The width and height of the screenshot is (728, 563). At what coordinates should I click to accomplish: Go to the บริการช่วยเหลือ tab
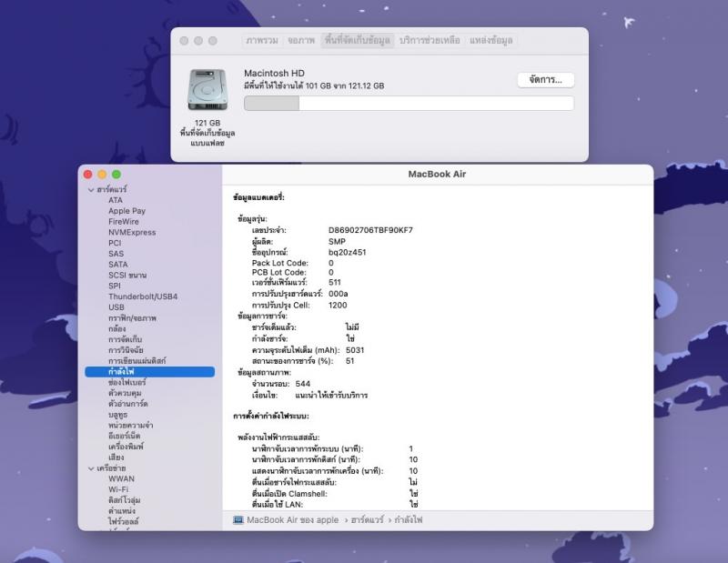coord(430,40)
